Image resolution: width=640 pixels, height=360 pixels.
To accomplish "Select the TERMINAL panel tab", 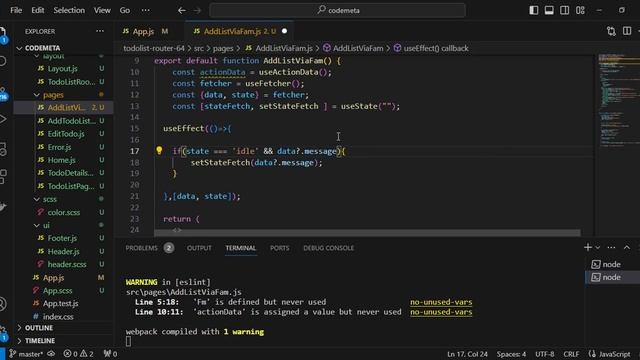I will (x=240, y=248).
